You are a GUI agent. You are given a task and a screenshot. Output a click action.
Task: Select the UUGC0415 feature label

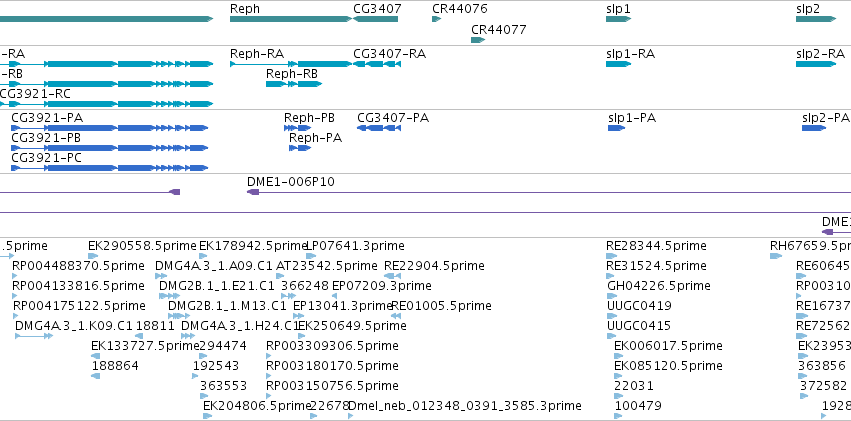(639, 327)
